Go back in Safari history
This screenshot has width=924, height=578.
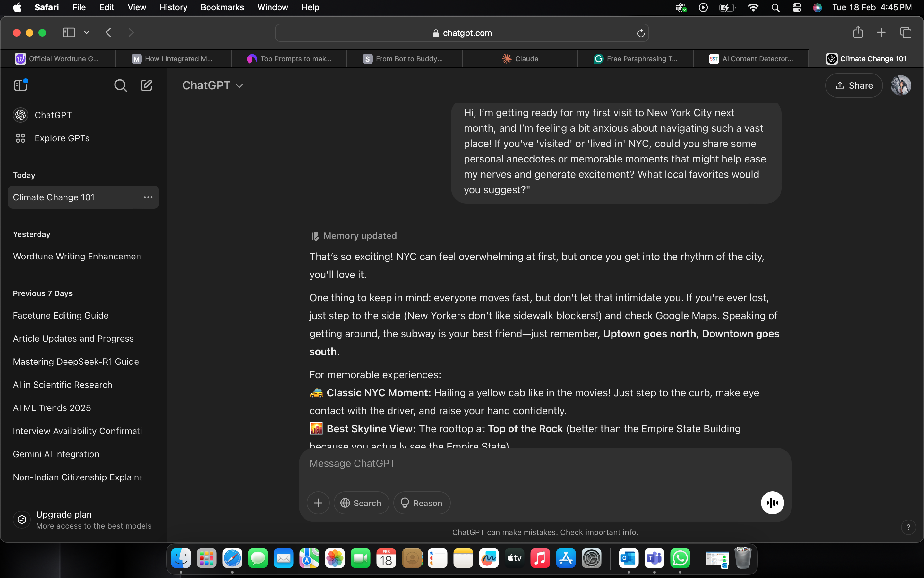pyautogui.click(x=108, y=32)
